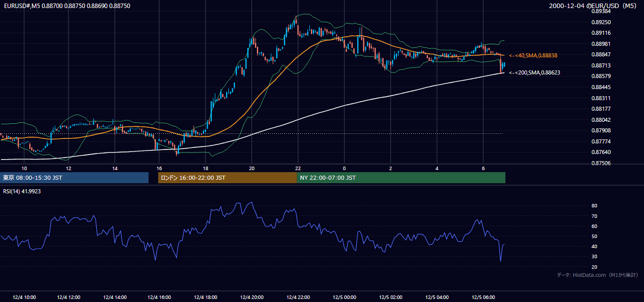The width and height of the screenshot is (644, 302).
Task: Click the 12/4 18:00 time axis label
Action: tap(206, 297)
